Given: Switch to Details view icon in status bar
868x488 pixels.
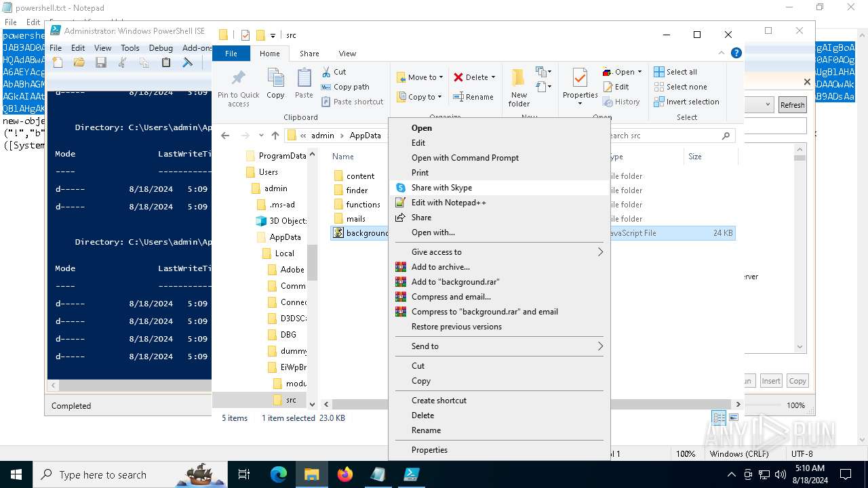Looking at the screenshot, I should pyautogui.click(x=719, y=418).
